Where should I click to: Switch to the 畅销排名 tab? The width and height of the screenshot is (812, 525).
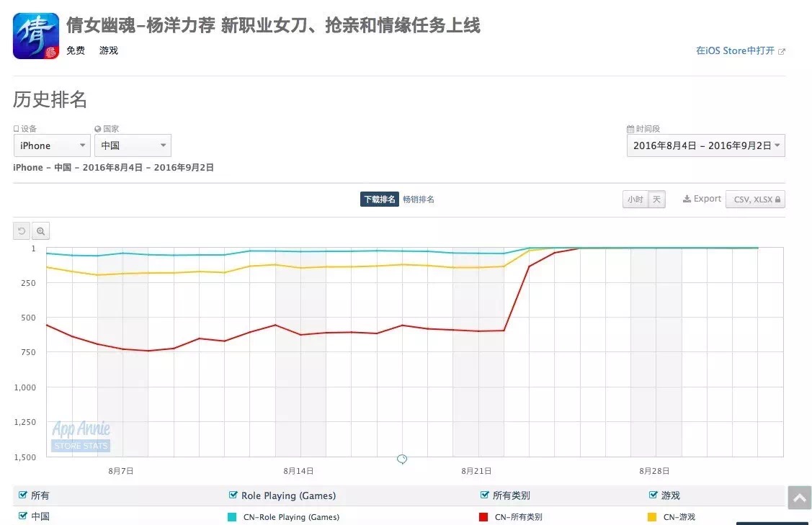point(419,199)
